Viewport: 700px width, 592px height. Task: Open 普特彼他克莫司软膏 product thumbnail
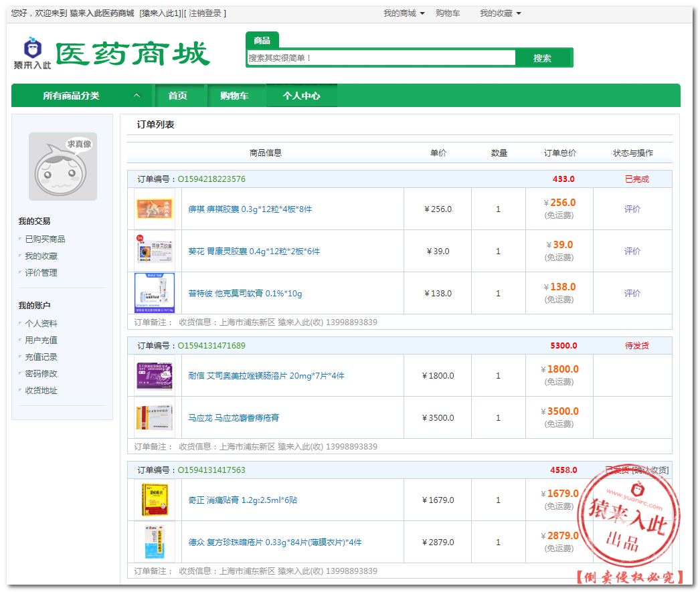pyautogui.click(x=154, y=293)
